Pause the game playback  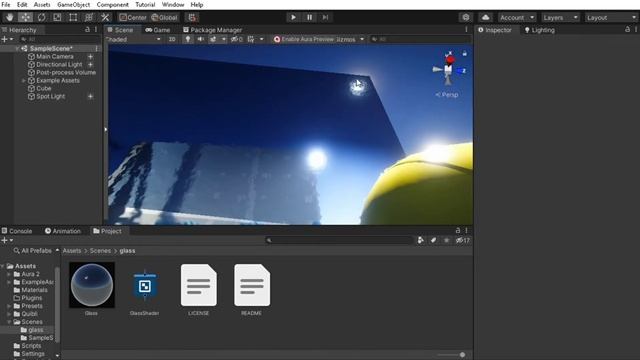(x=309, y=17)
